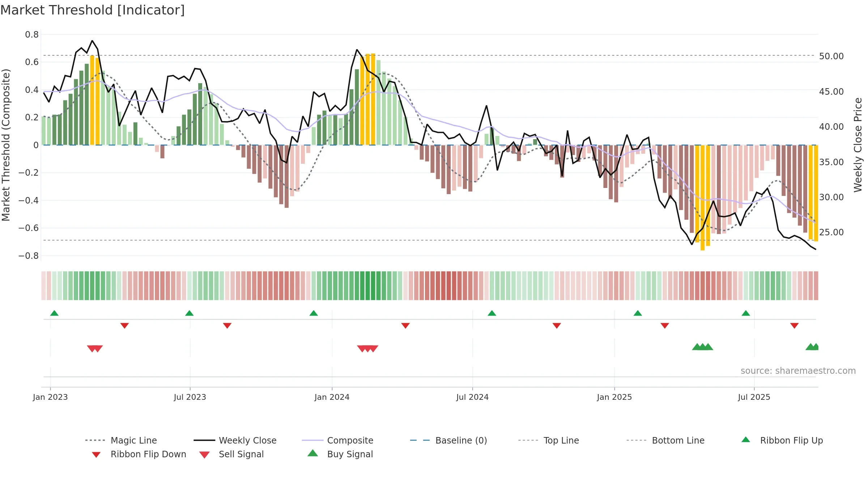Select the Ribbon Flip Down triangle after Jul 2023
The image size is (868, 488).
227,326
